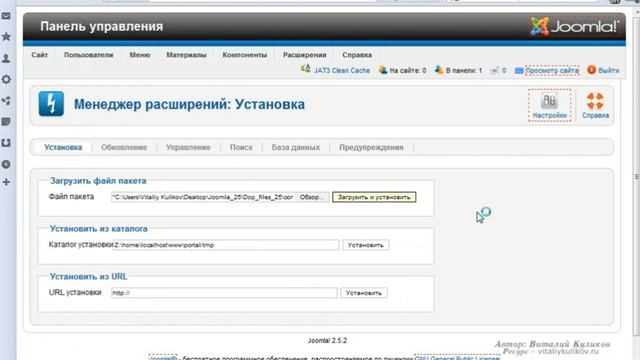Open the contacts person icon in sidebar

coord(6,58)
